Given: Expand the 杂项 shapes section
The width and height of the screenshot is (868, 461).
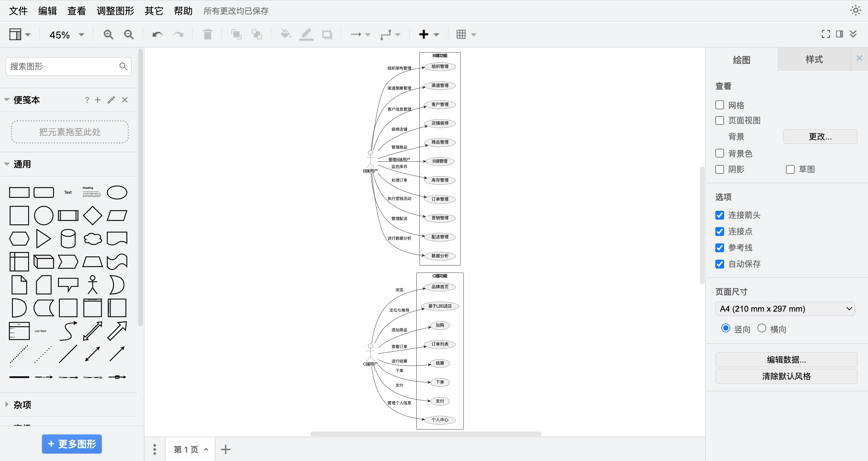Looking at the screenshot, I should (x=22, y=405).
